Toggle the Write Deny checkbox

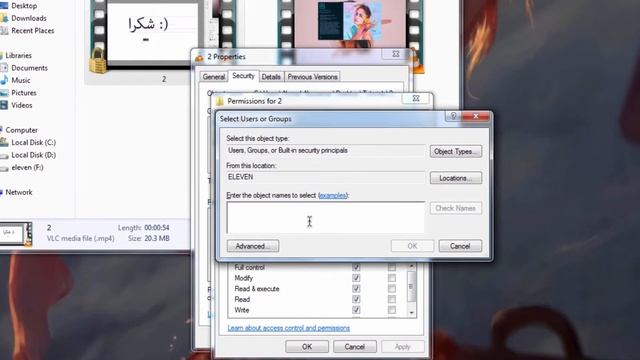coord(391,310)
